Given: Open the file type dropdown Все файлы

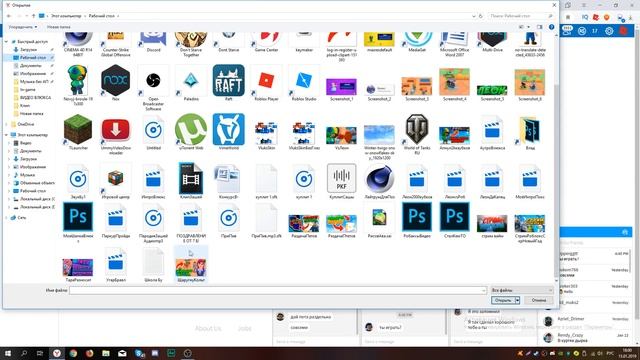Looking at the screenshot, I should pos(522,290).
